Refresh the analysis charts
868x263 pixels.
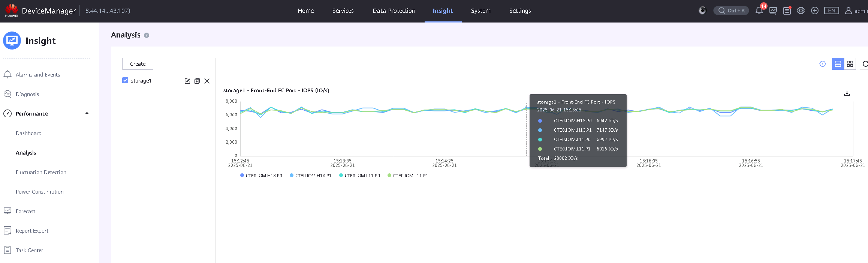click(864, 64)
